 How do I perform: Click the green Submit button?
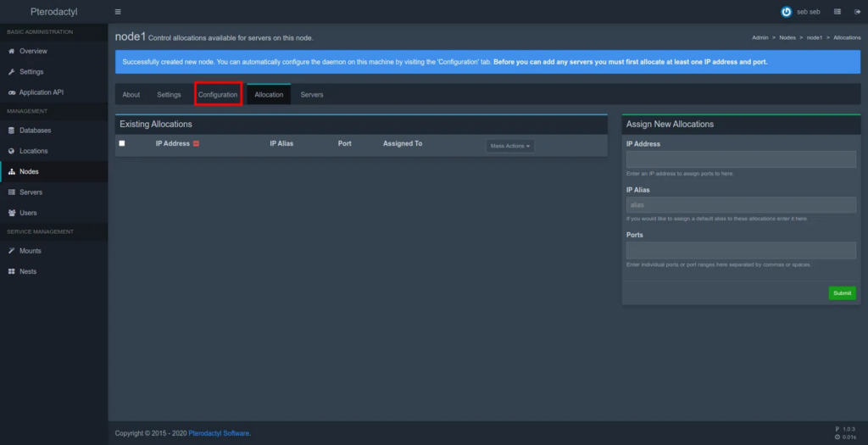[x=842, y=293]
